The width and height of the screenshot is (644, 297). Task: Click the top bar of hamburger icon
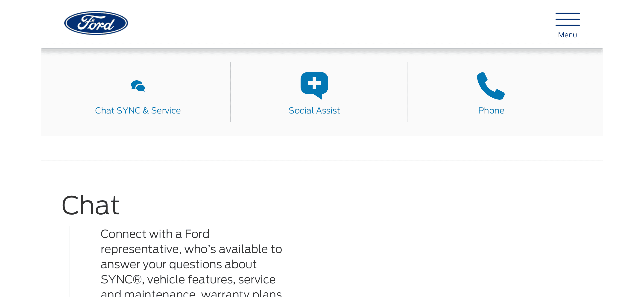click(x=568, y=13)
